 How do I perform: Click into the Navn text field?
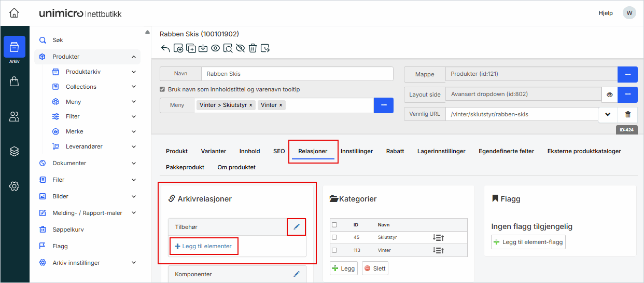click(297, 74)
